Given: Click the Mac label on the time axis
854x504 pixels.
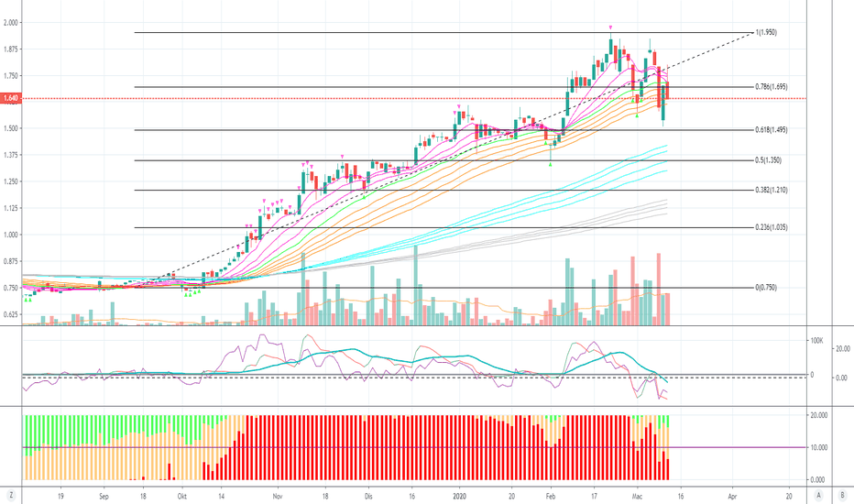Looking at the screenshot, I should [x=637, y=497].
